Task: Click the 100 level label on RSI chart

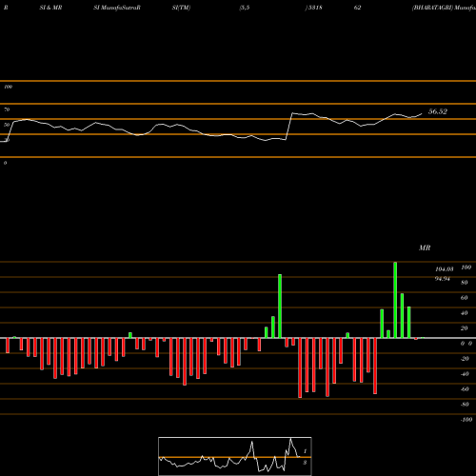Action: [x=8, y=87]
